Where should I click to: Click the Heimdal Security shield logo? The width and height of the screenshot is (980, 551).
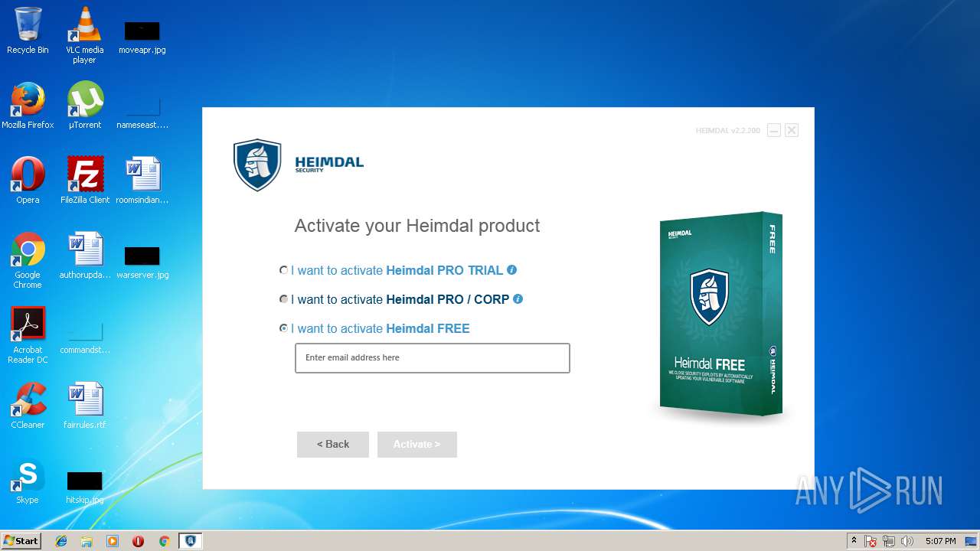(x=257, y=165)
